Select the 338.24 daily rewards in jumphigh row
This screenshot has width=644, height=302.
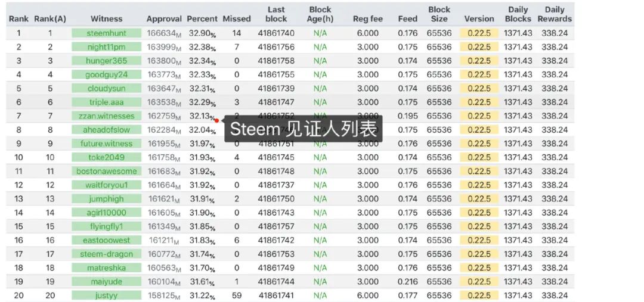(555, 199)
